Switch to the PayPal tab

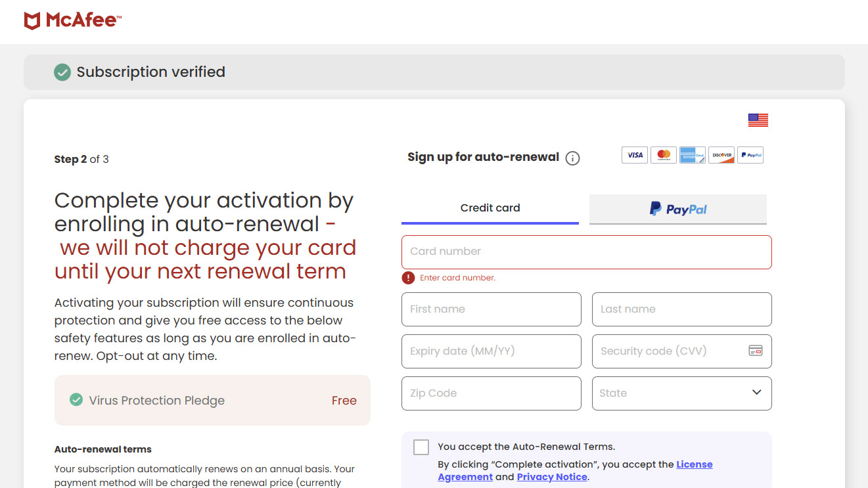tap(678, 210)
